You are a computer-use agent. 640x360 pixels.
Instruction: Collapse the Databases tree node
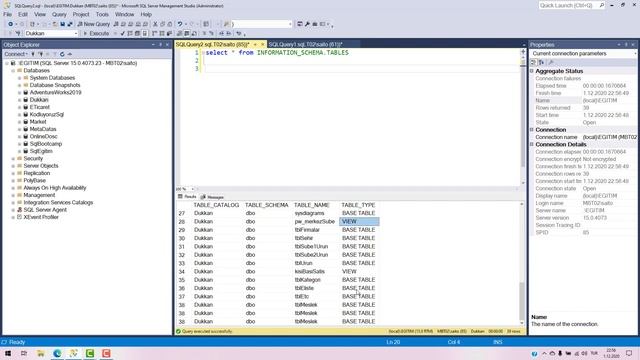(13, 71)
